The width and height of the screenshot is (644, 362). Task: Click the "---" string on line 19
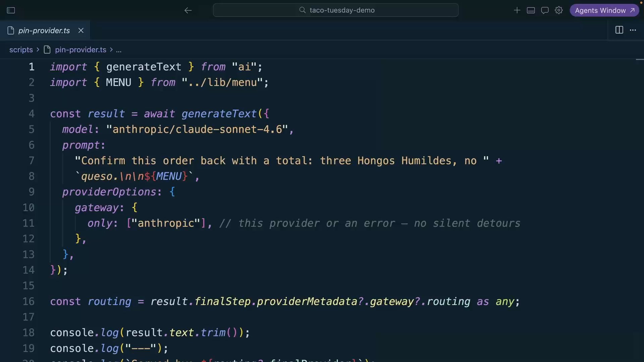[x=141, y=348]
